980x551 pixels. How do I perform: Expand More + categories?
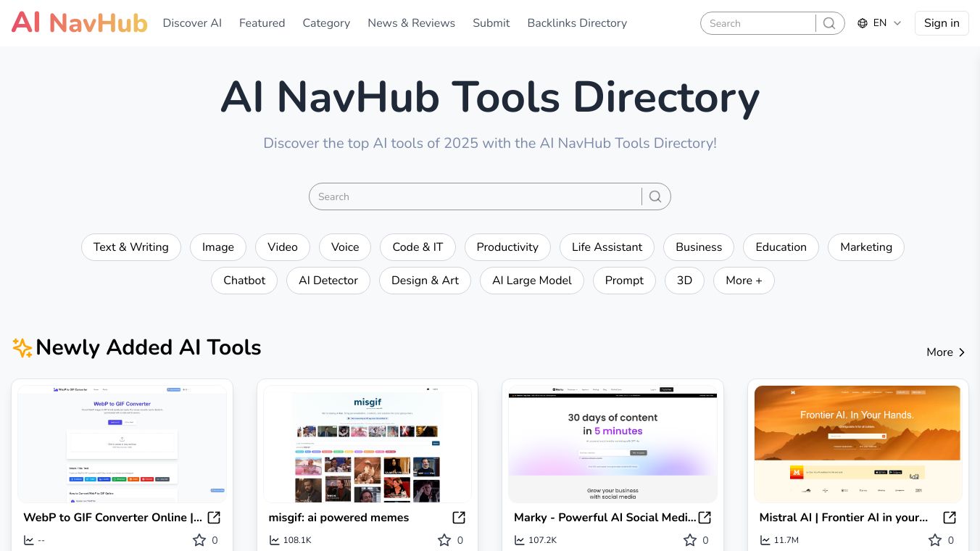point(744,281)
